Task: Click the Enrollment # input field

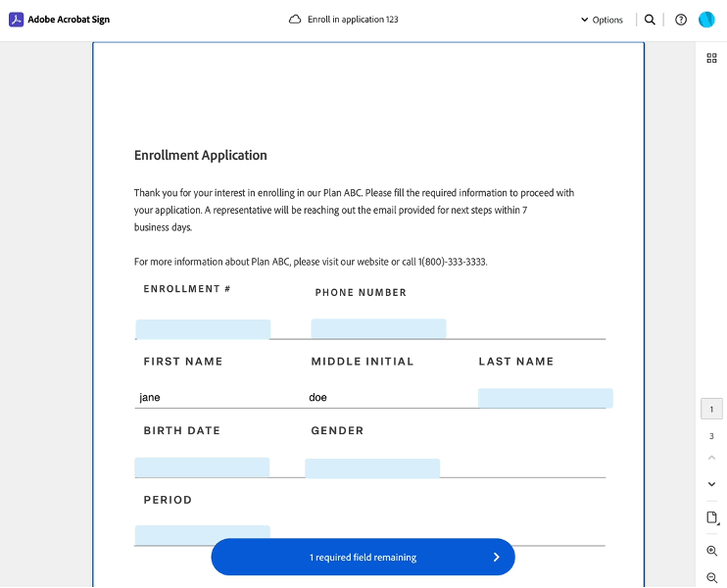Action: pos(203,329)
